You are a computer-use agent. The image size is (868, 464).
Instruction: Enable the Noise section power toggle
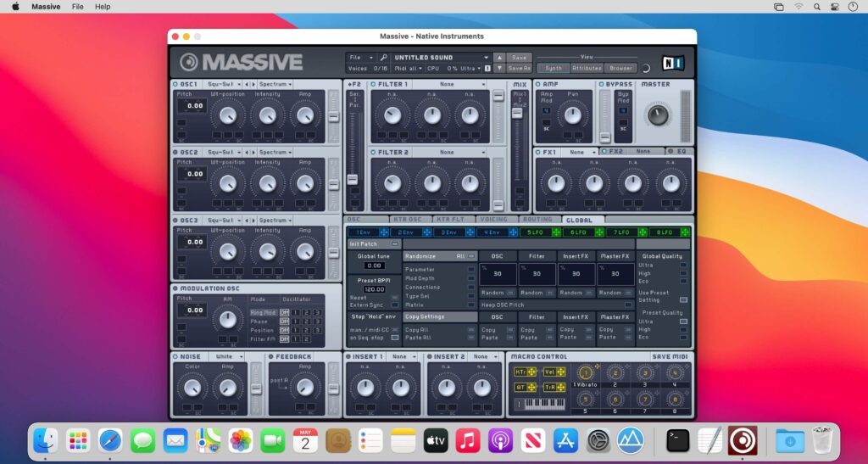tap(175, 356)
